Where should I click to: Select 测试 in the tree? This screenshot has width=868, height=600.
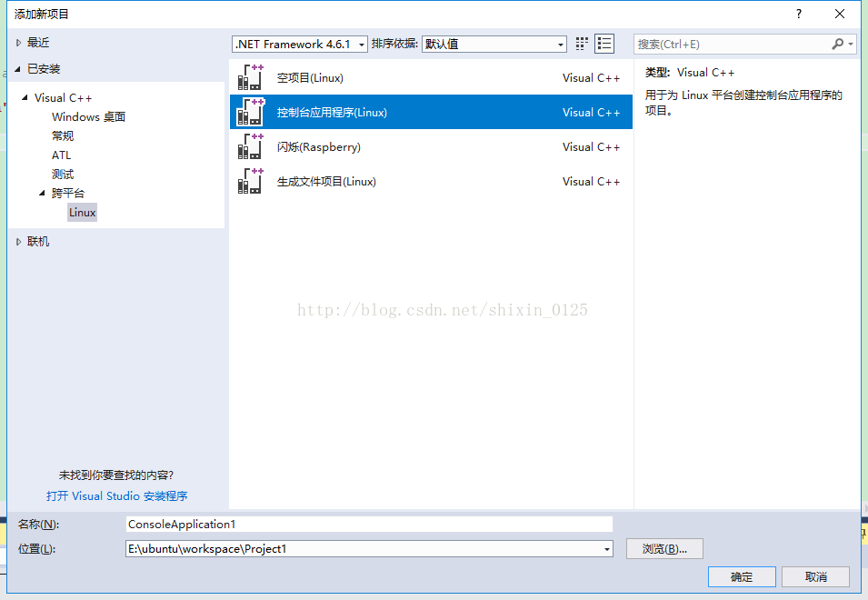pyautogui.click(x=63, y=175)
